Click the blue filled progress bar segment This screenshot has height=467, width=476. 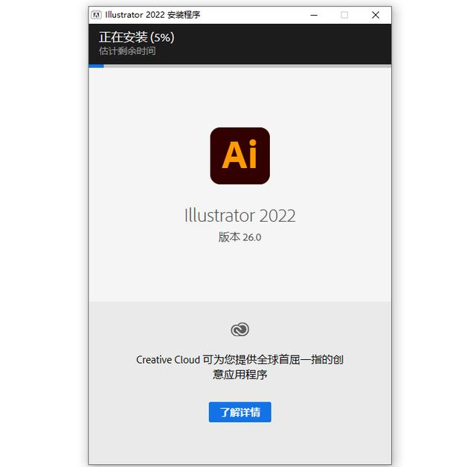pos(96,66)
